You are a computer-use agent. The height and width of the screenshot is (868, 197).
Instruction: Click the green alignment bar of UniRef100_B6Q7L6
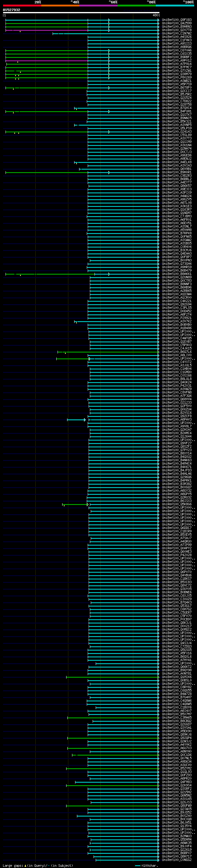pyautogui.click(x=108, y=352)
